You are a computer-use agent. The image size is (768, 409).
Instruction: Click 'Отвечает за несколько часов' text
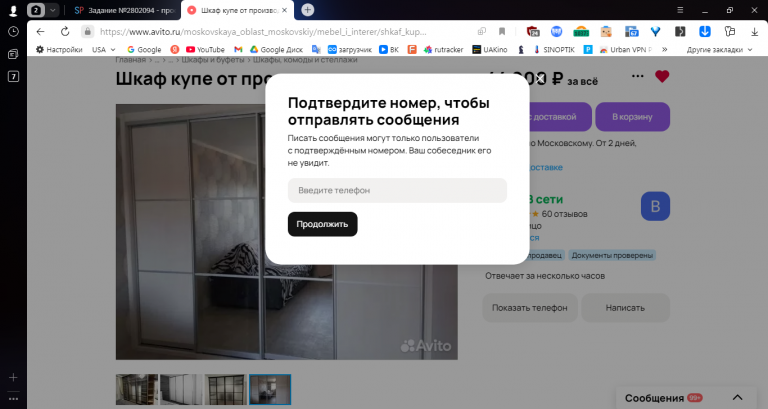click(545, 276)
